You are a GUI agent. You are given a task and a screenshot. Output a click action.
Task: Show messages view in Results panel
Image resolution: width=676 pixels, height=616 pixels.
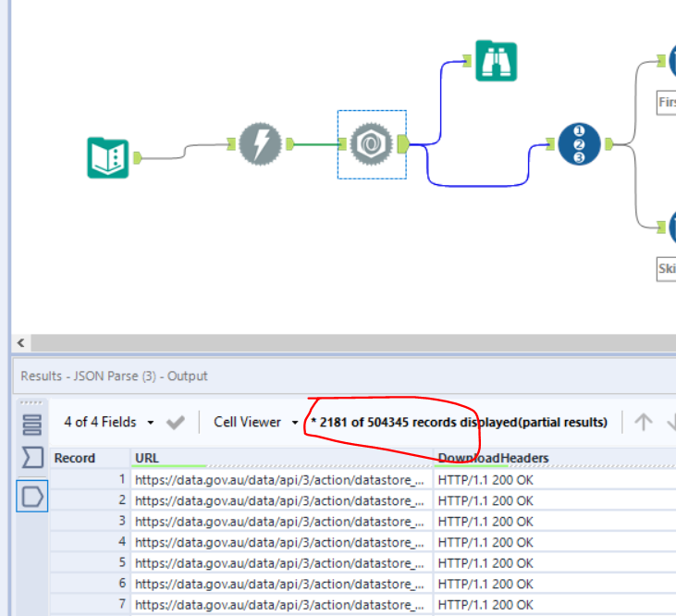31,425
